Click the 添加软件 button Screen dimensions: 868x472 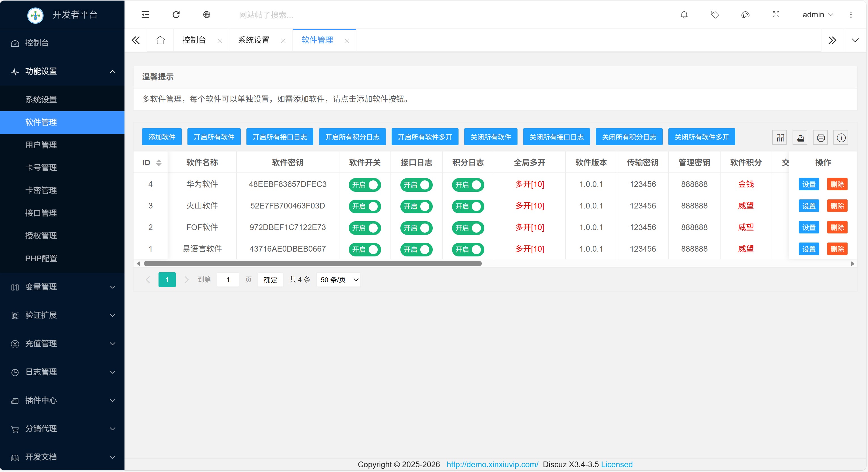(x=162, y=137)
